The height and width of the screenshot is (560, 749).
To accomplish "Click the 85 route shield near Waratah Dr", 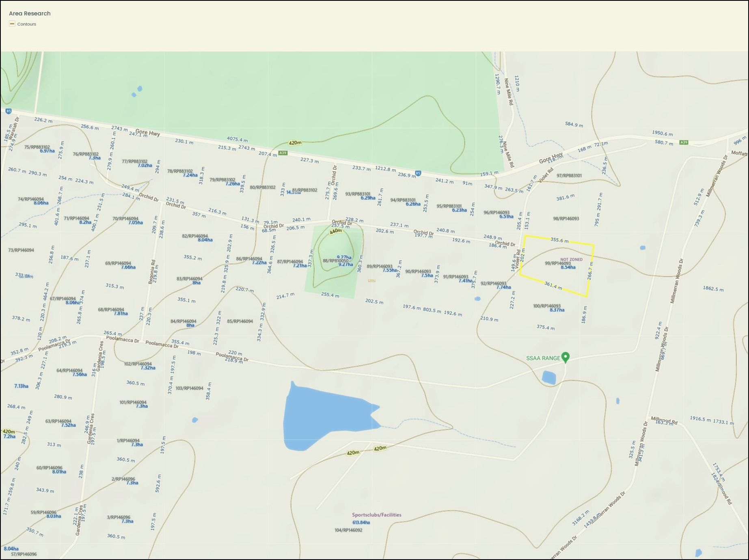I will click(x=9, y=111).
